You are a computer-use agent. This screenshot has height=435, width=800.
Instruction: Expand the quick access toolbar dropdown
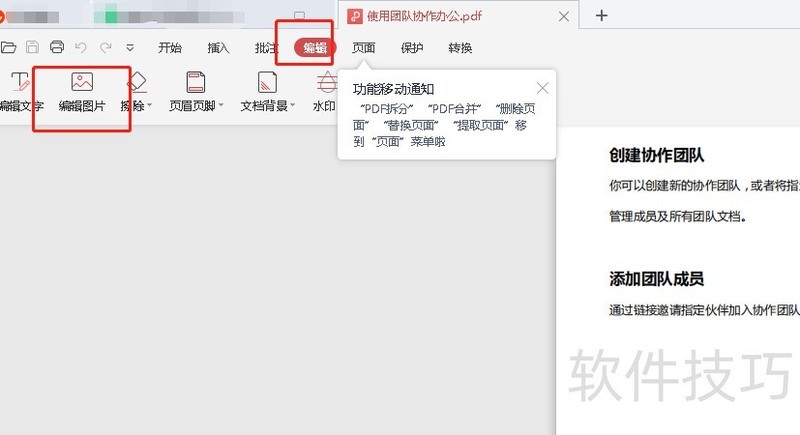130,47
